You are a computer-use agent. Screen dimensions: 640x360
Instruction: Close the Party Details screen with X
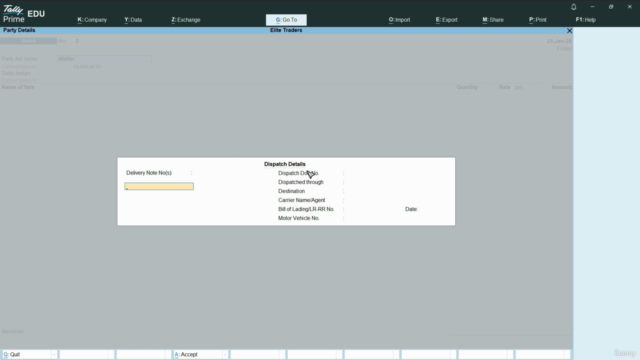[x=569, y=31]
